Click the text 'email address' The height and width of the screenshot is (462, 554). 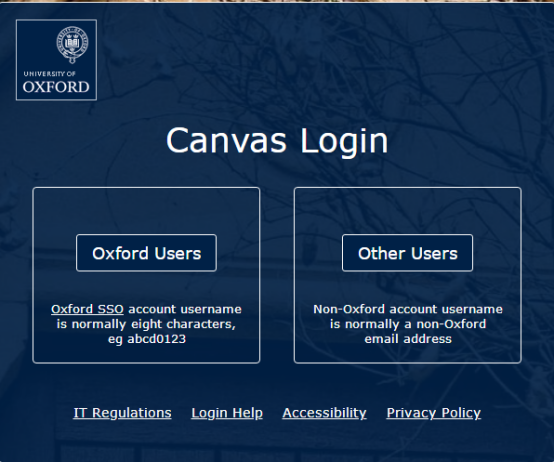(x=408, y=339)
